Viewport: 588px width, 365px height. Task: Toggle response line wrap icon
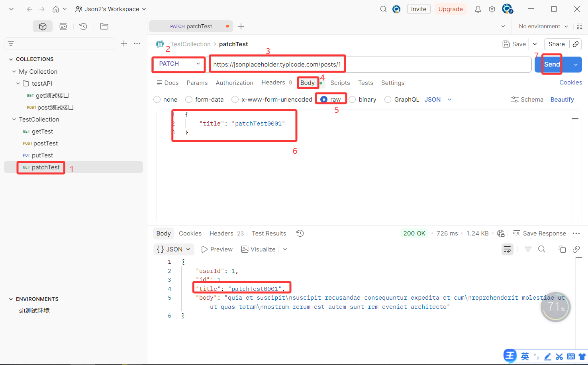pos(507,249)
